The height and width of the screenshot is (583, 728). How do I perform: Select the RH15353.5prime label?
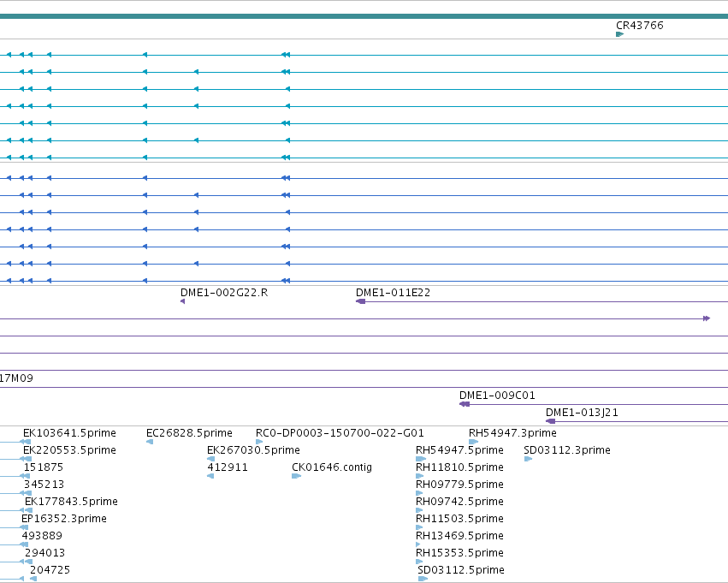pyautogui.click(x=459, y=553)
